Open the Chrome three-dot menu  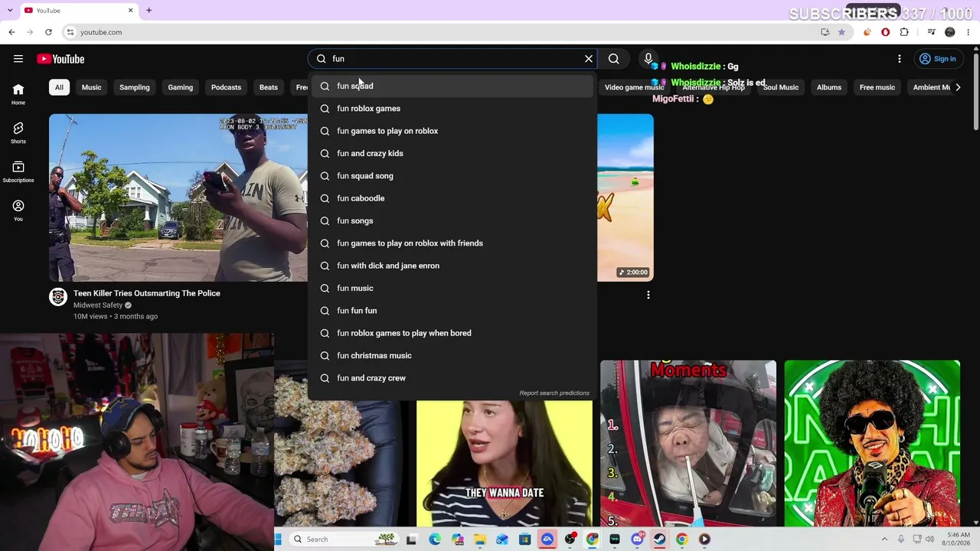pyautogui.click(x=968, y=32)
